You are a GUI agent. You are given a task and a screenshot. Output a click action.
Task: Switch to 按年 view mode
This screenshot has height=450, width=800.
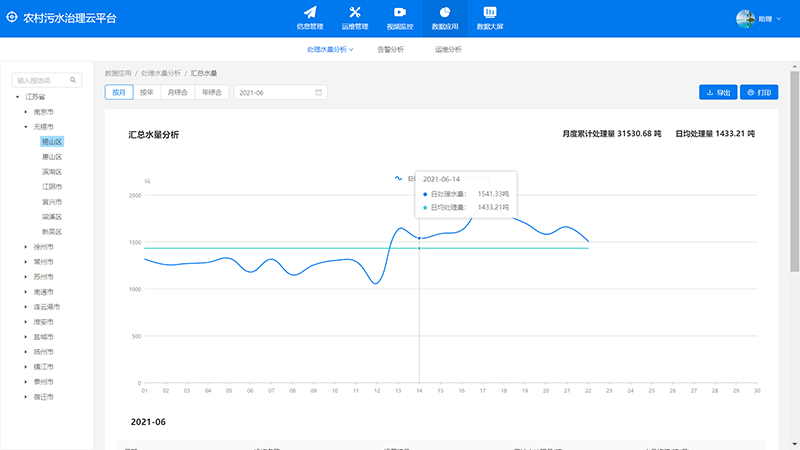pyautogui.click(x=147, y=92)
